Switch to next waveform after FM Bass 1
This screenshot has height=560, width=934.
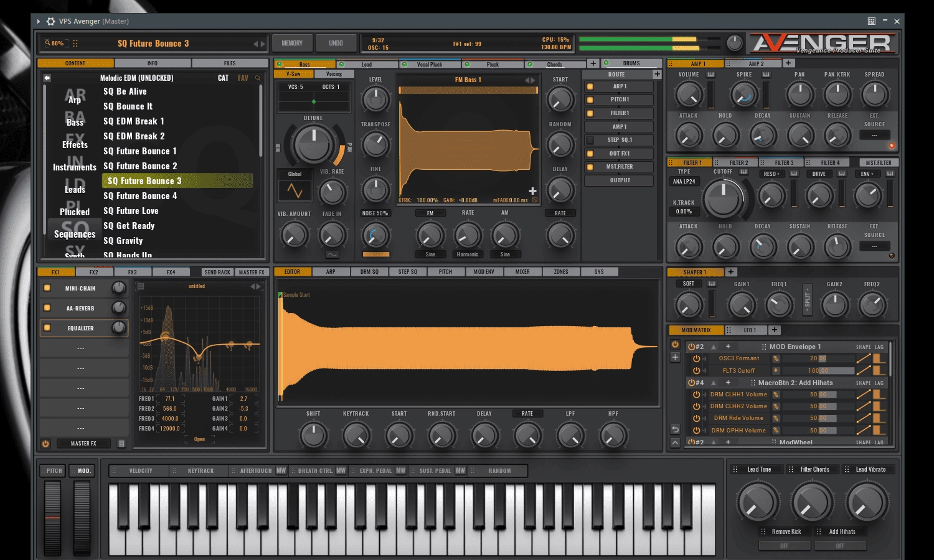pos(533,80)
